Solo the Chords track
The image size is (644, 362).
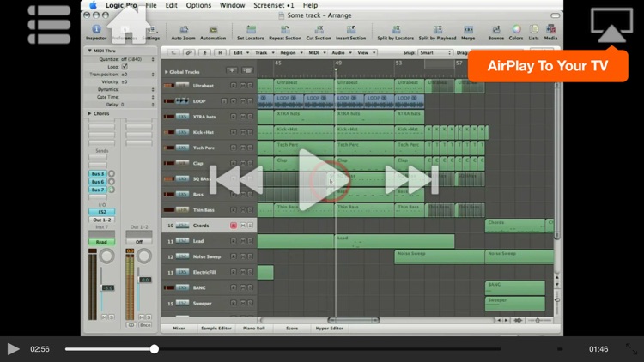[x=250, y=226]
